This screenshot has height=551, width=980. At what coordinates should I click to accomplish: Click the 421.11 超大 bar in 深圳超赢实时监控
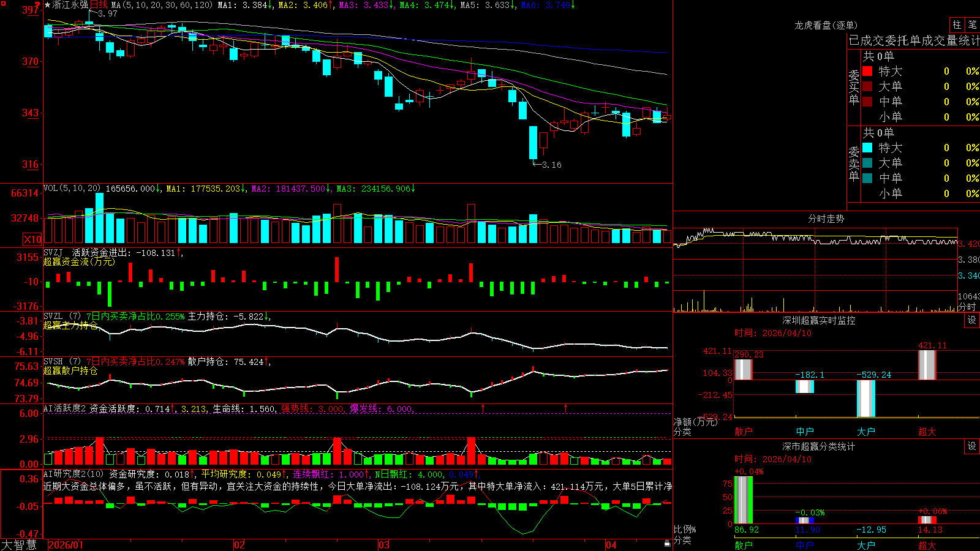[x=927, y=365]
